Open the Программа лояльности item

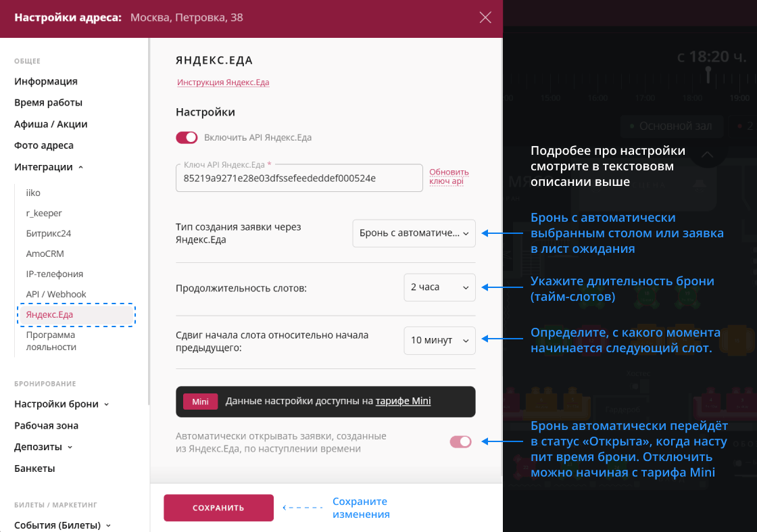(51, 341)
